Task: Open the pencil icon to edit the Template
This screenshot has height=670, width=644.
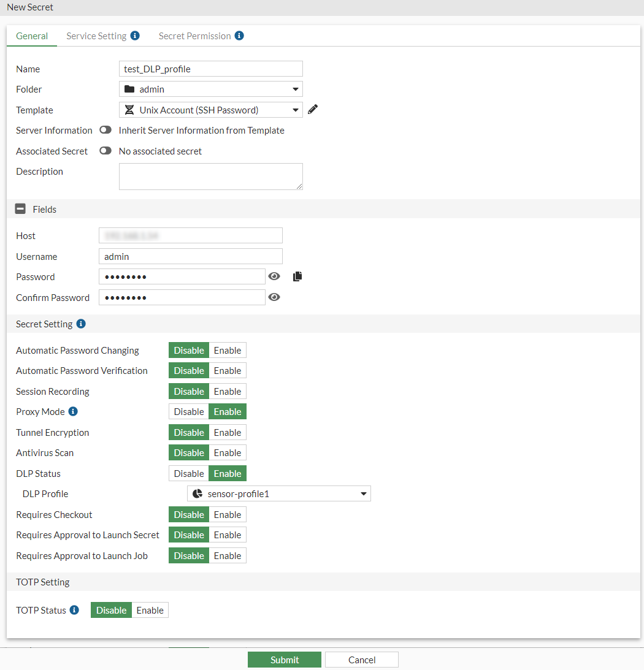Action: point(312,108)
